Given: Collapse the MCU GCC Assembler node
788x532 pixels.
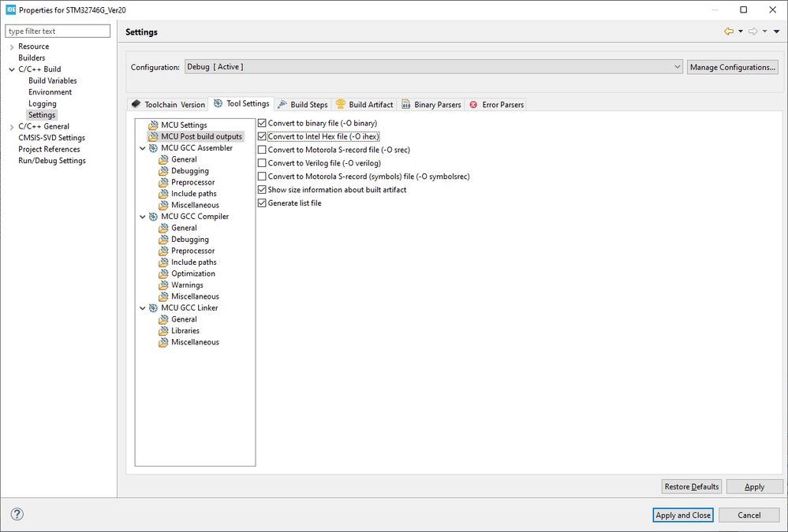Looking at the screenshot, I should (x=143, y=148).
